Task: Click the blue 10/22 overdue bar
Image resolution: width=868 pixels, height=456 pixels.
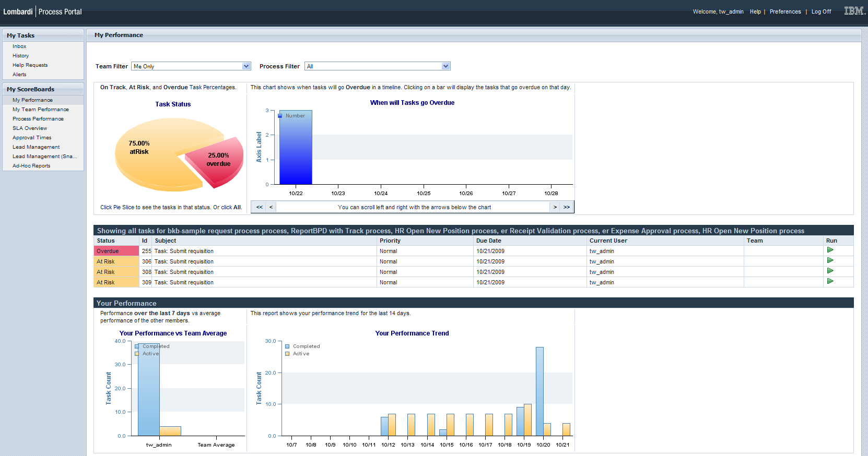Action: pos(296,148)
